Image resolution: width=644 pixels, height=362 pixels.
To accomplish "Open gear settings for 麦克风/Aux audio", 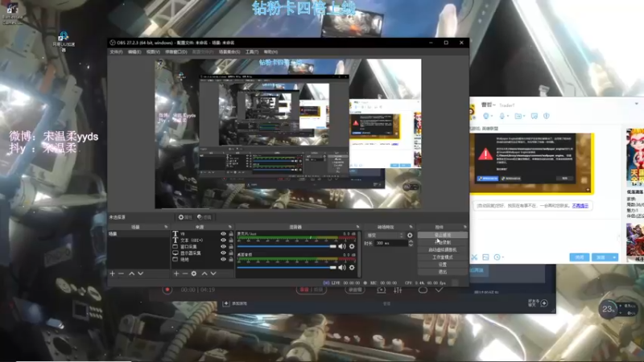I will [x=352, y=246].
